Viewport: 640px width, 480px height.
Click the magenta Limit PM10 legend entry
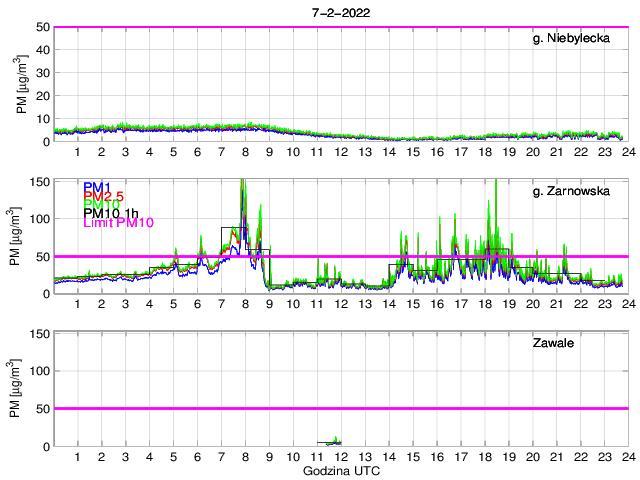tap(117, 223)
